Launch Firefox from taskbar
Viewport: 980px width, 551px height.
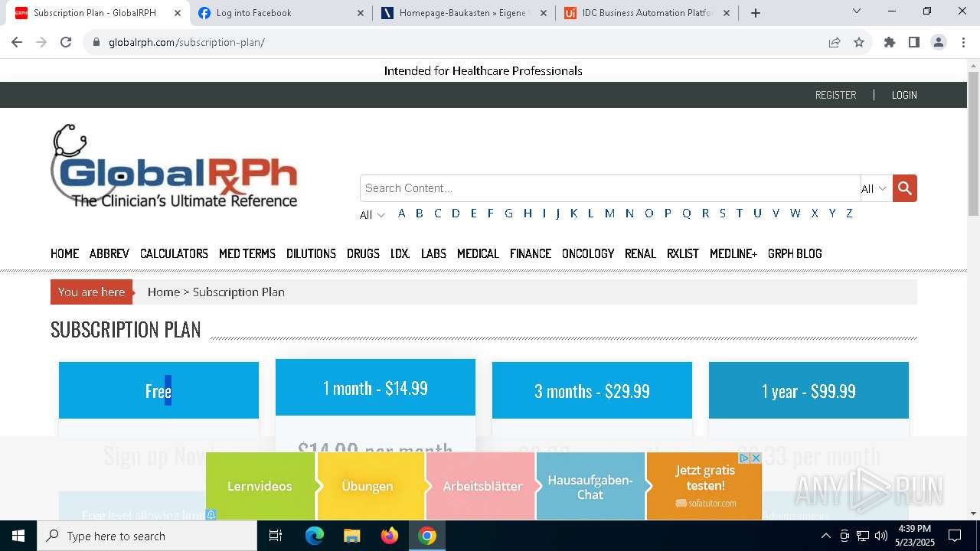coord(390,536)
